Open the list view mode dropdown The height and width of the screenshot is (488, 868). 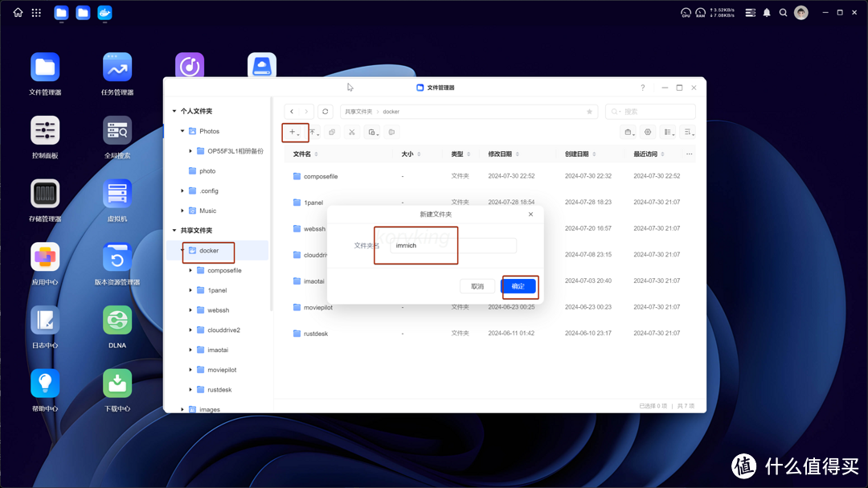pyautogui.click(x=669, y=132)
